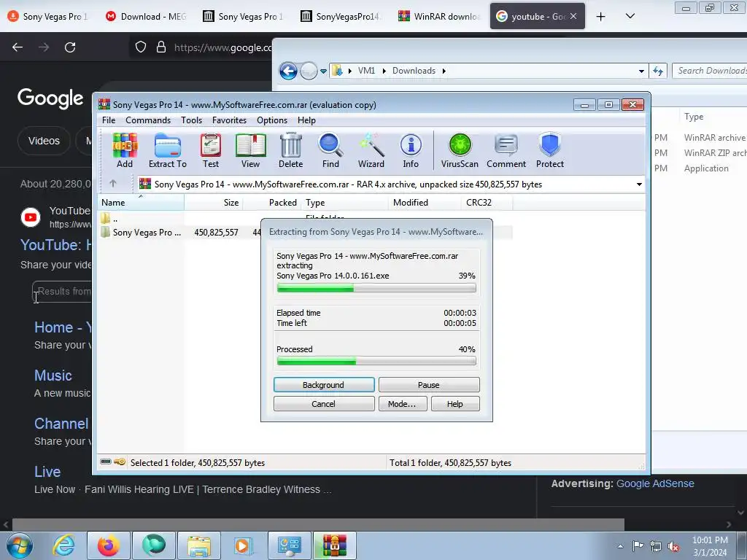Start VirusScan on the archive
The image size is (747, 560).
(460, 150)
